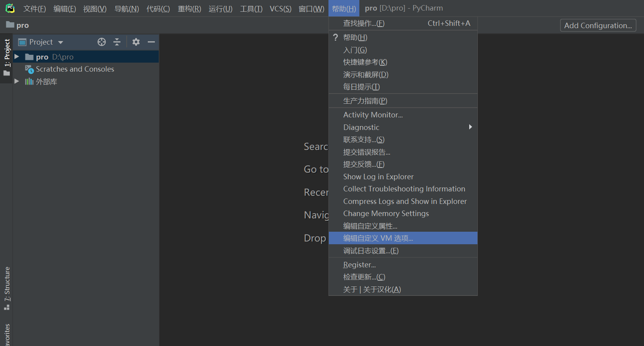Open the 导航(N) menu
644x346 pixels.
tap(127, 9)
